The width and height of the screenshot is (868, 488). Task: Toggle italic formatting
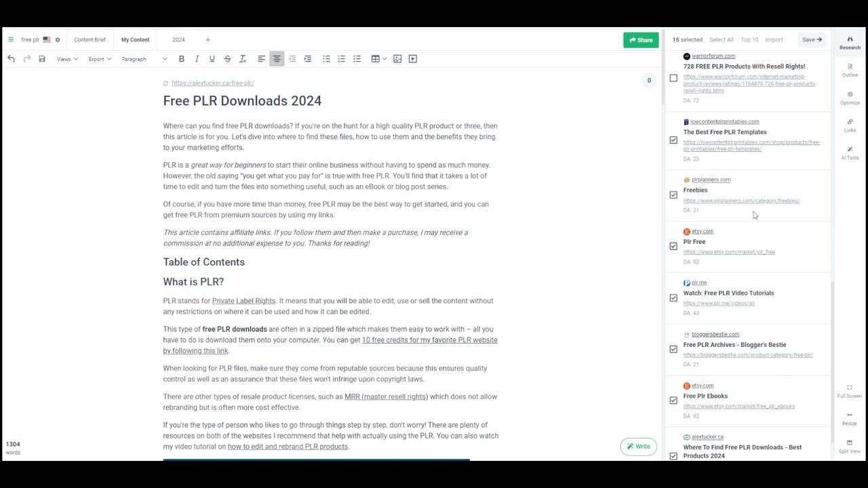(197, 59)
